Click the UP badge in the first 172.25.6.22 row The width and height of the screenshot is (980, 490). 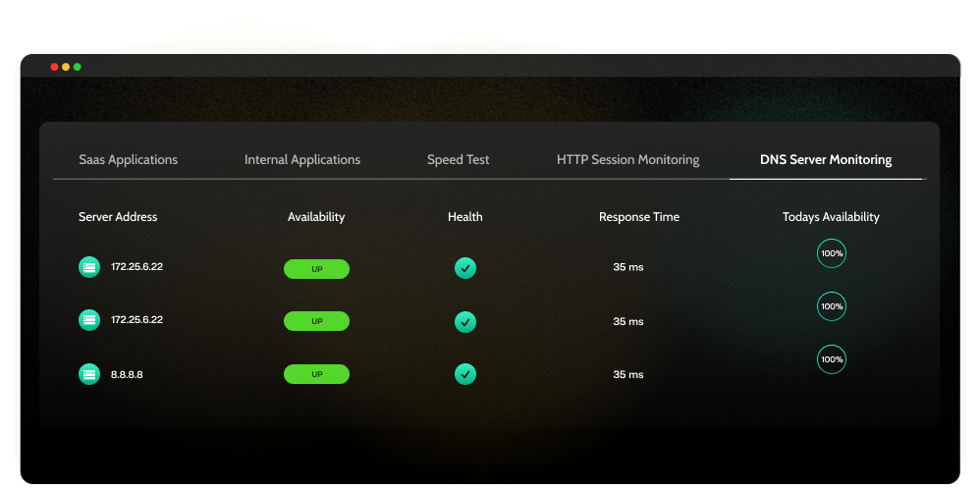click(317, 269)
